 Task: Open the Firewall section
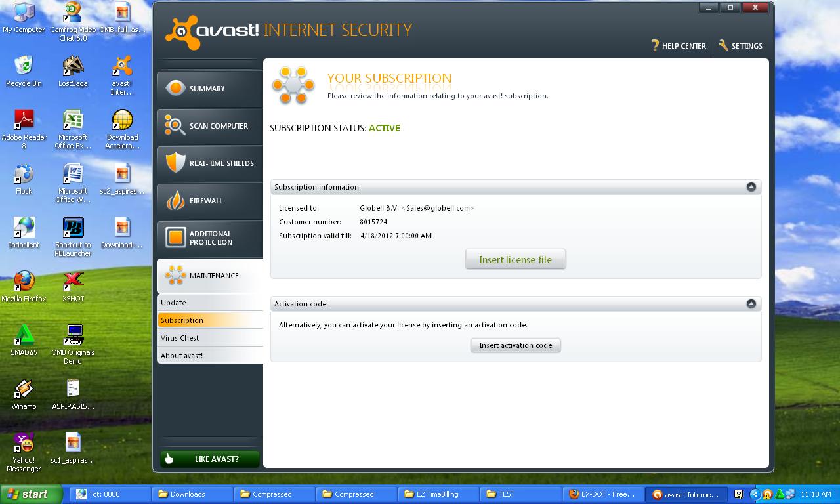point(210,201)
